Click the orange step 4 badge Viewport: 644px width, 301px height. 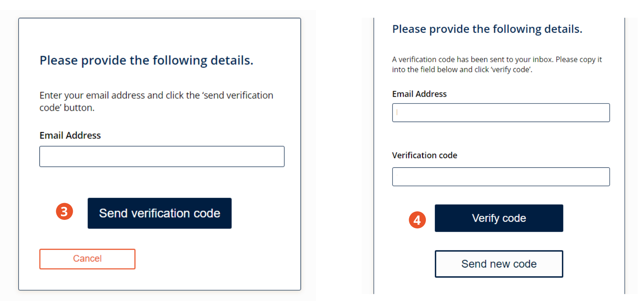417,220
